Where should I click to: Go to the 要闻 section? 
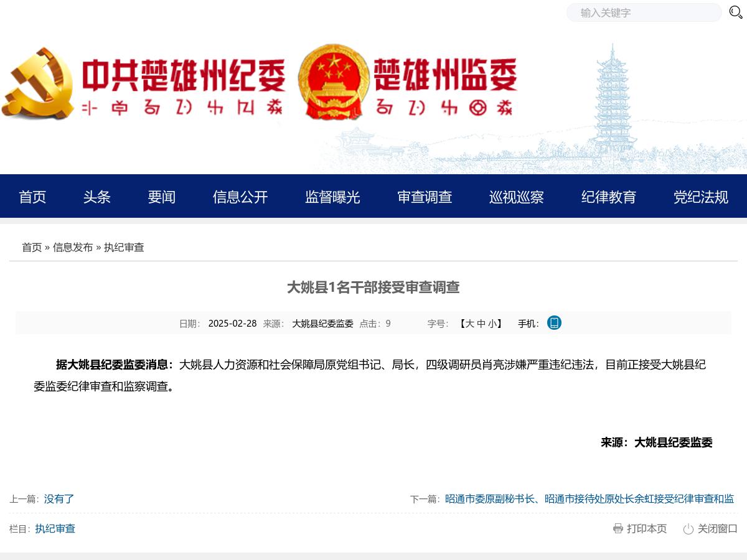coord(162,197)
